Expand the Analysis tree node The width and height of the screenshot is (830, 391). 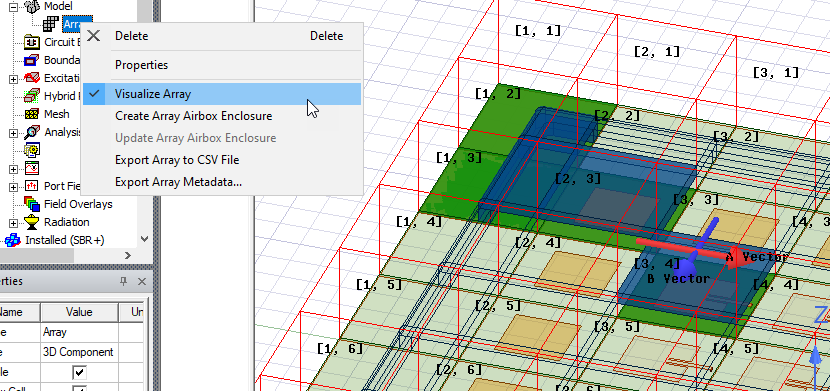(14, 133)
